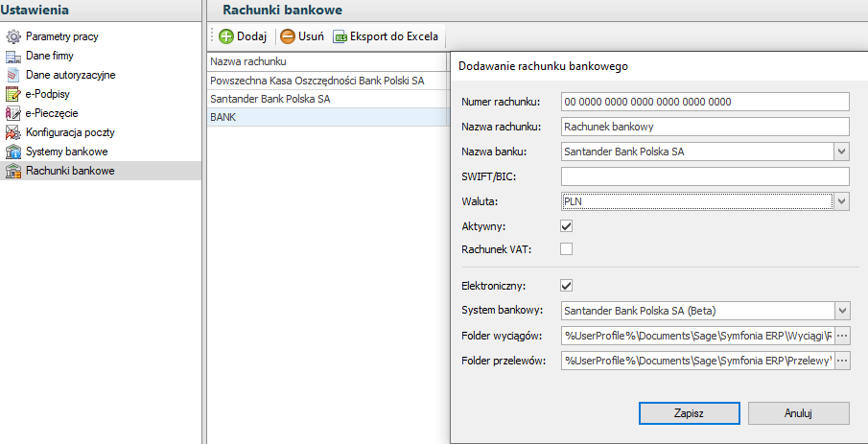This screenshot has height=444, width=868.
Task: Click the e-Pieczęcie icon
Action: click(13, 113)
